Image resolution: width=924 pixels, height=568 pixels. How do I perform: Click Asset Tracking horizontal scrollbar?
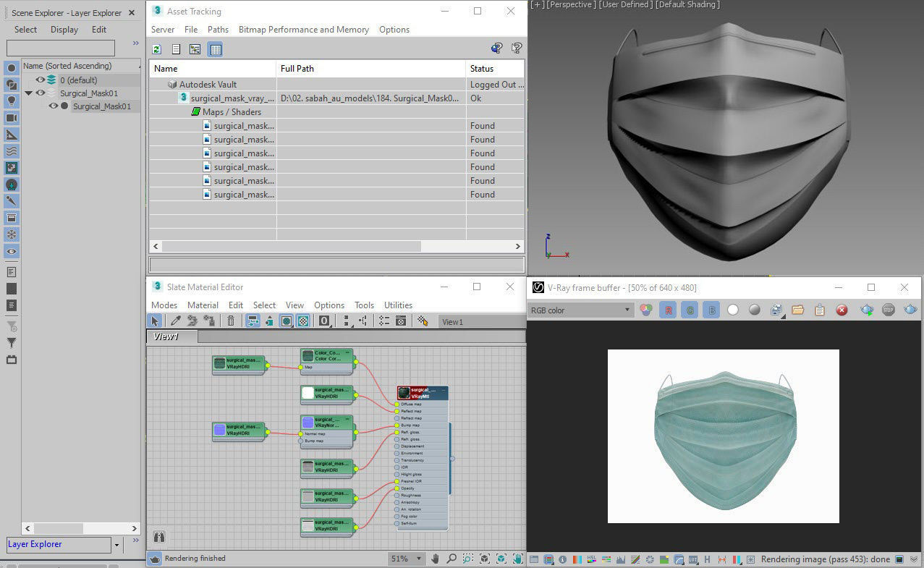(337, 246)
